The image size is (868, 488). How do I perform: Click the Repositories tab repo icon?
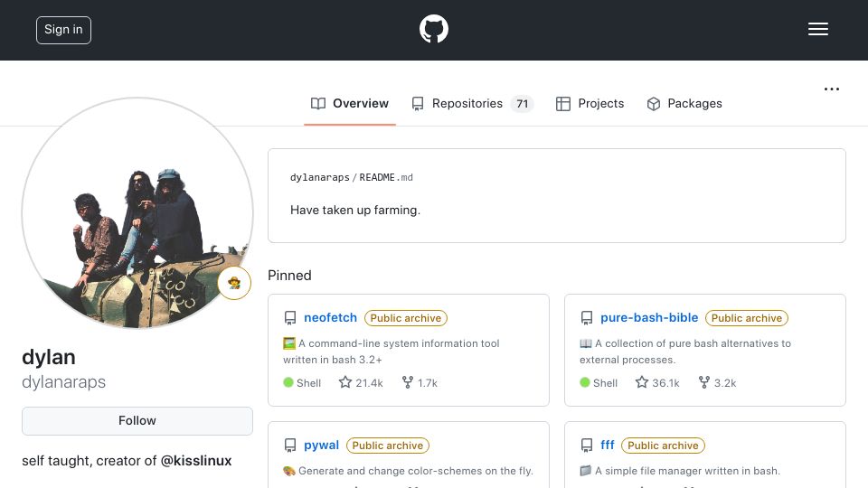point(418,104)
